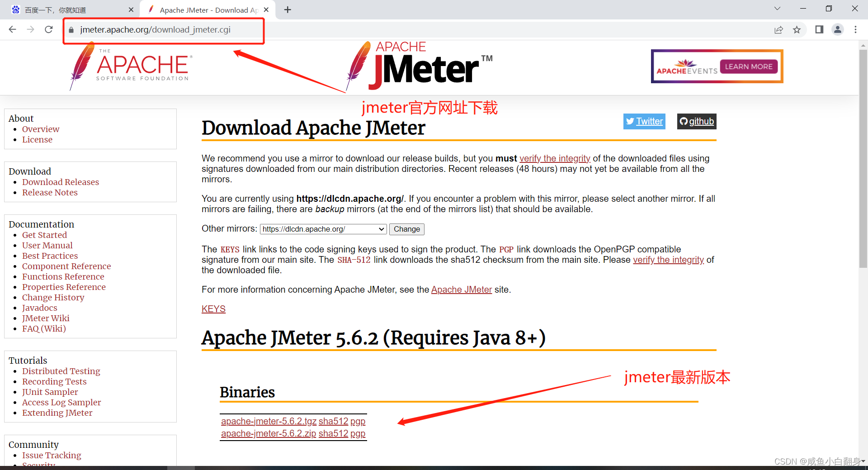Open the Extending JMeter tutorial
The image size is (868, 470).
click(57, 413)
